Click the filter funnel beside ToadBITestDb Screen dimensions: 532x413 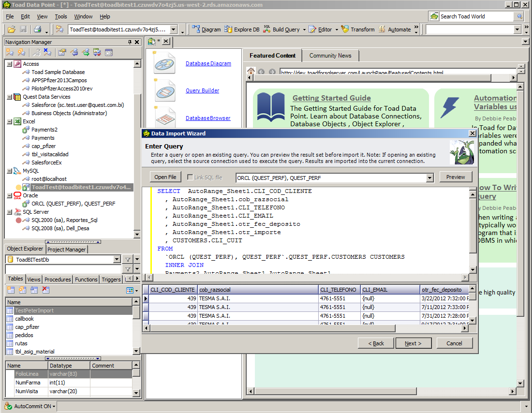[128, 260]
